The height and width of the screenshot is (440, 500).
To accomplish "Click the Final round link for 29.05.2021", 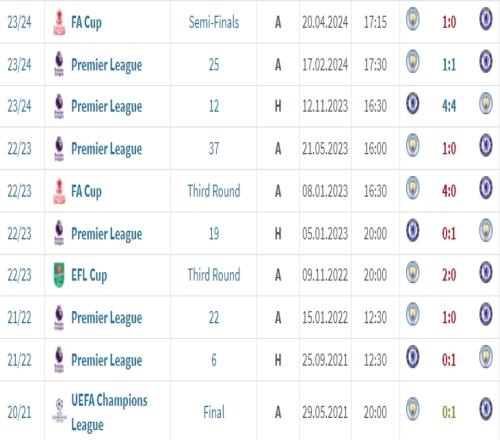I will (x=214, y=412).
